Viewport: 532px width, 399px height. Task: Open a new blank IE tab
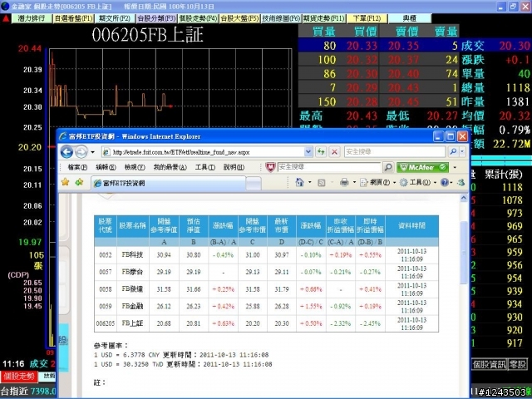pos(254,184)
